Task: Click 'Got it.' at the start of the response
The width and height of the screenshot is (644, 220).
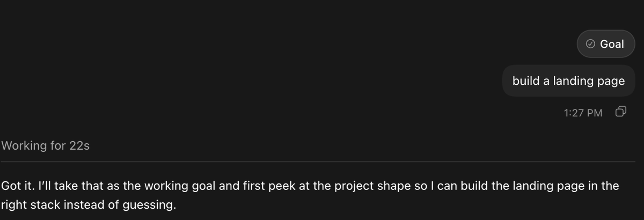Action: click(x=18, y=186)
